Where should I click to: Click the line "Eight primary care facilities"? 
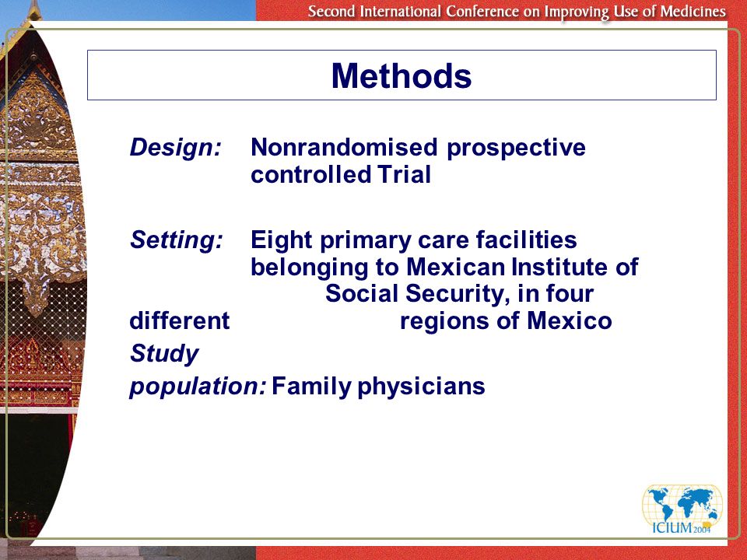tap(413, 240)
